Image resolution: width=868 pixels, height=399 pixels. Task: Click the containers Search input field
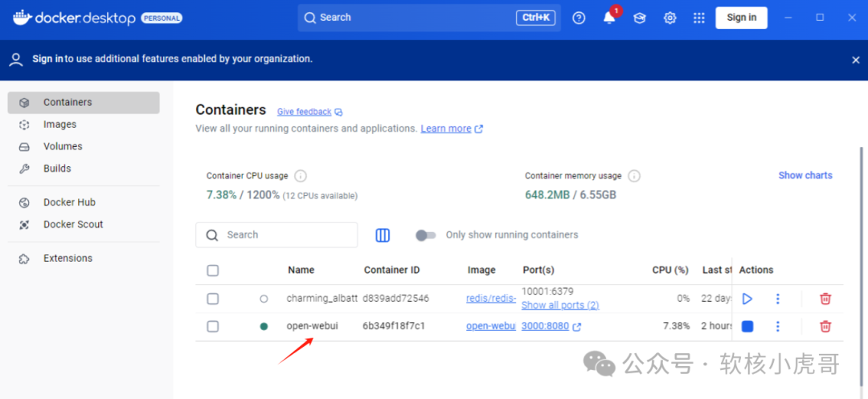coord(276,235)
